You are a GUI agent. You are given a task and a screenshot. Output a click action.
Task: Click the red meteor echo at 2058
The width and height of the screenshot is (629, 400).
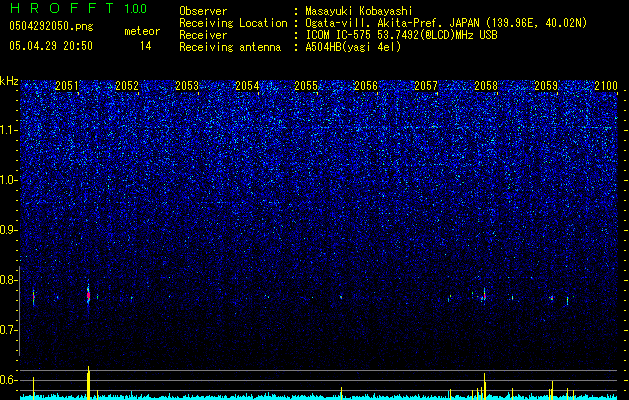coord(485,296)
